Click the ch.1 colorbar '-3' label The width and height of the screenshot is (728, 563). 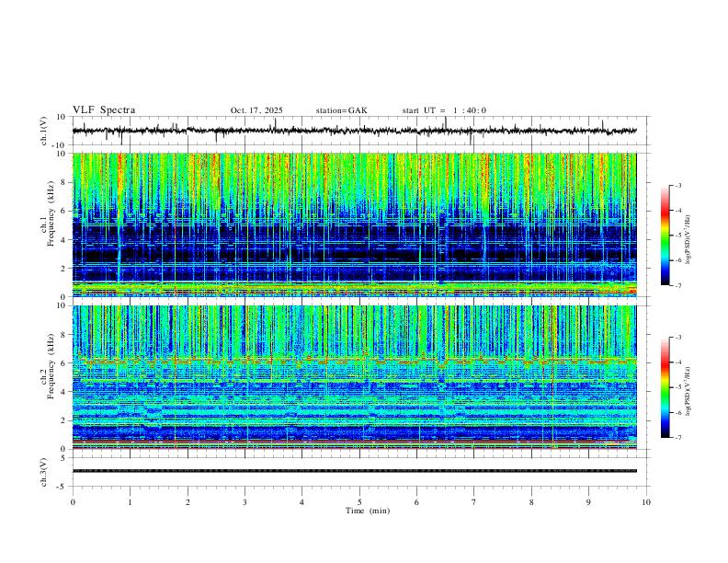click(677, 185)
